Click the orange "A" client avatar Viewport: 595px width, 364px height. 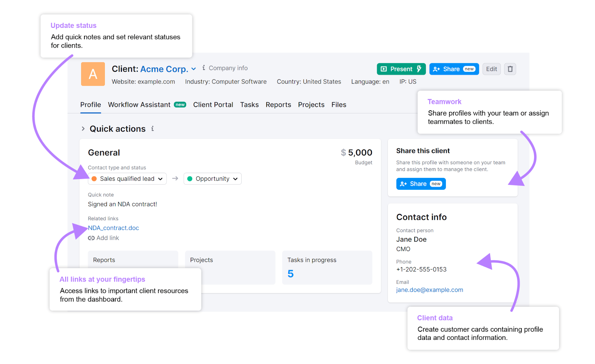tap(93, 74)
